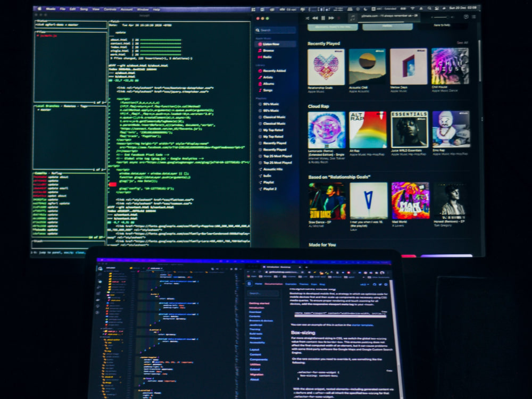Viewport: 532px width, 399px height.
Task: Open Artists in Music Library
Action: (x=265, y=77)
